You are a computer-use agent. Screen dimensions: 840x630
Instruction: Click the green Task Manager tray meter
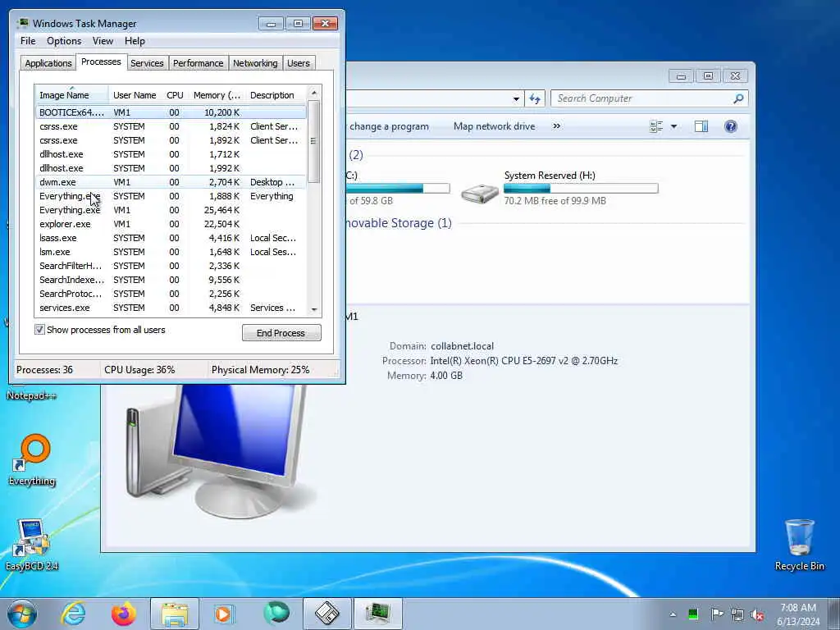click(693, 614)
